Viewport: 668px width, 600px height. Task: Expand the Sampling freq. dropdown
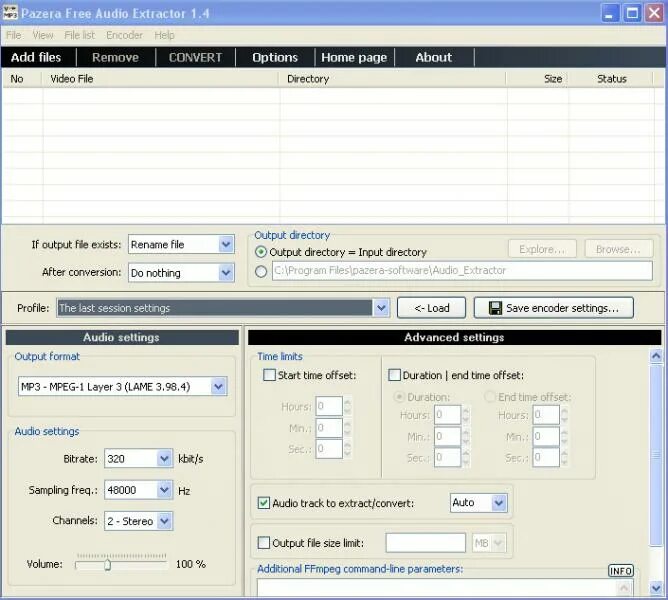pos(164,490)
